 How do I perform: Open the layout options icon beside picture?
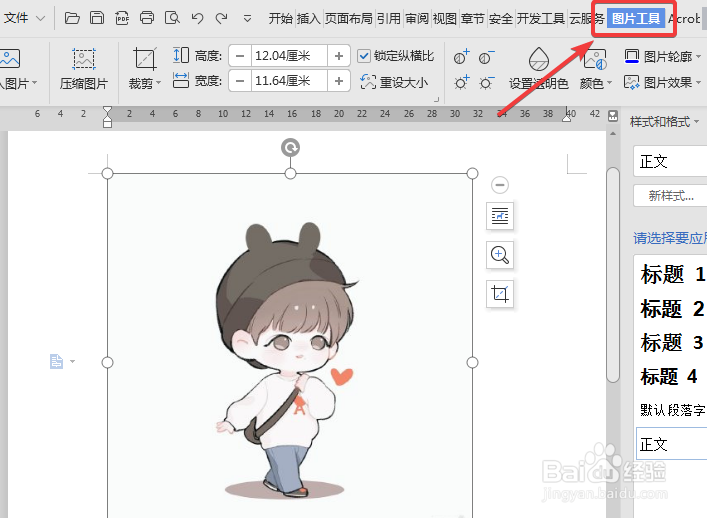(500, 216)
